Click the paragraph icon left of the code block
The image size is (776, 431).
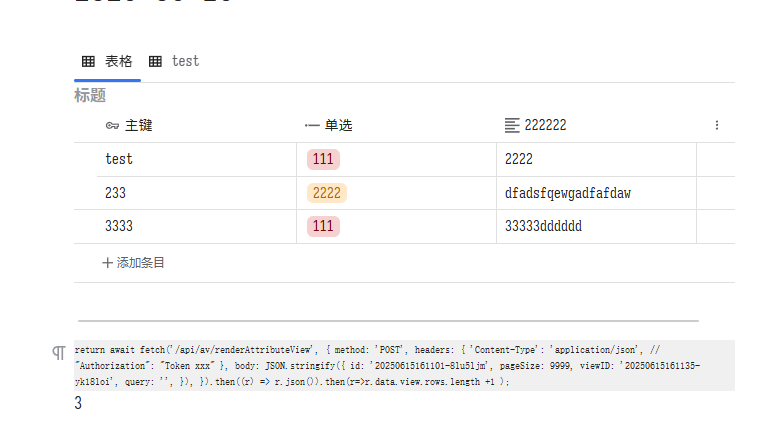58,353
